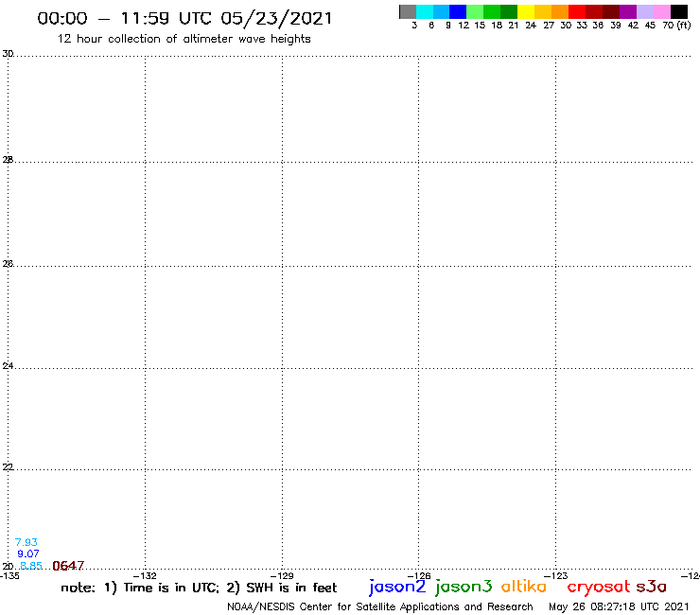
Task: Click longitude axis label -123
Action: point(556,575)
